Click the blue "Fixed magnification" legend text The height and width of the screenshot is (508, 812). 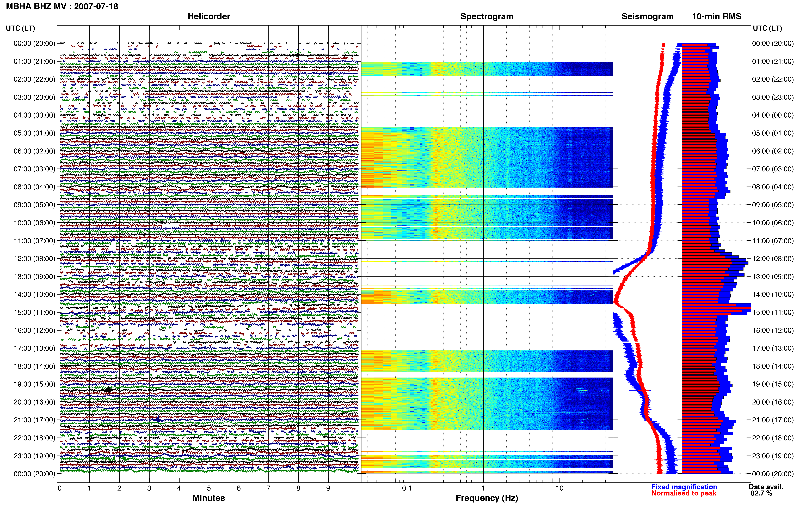point(684,487)
